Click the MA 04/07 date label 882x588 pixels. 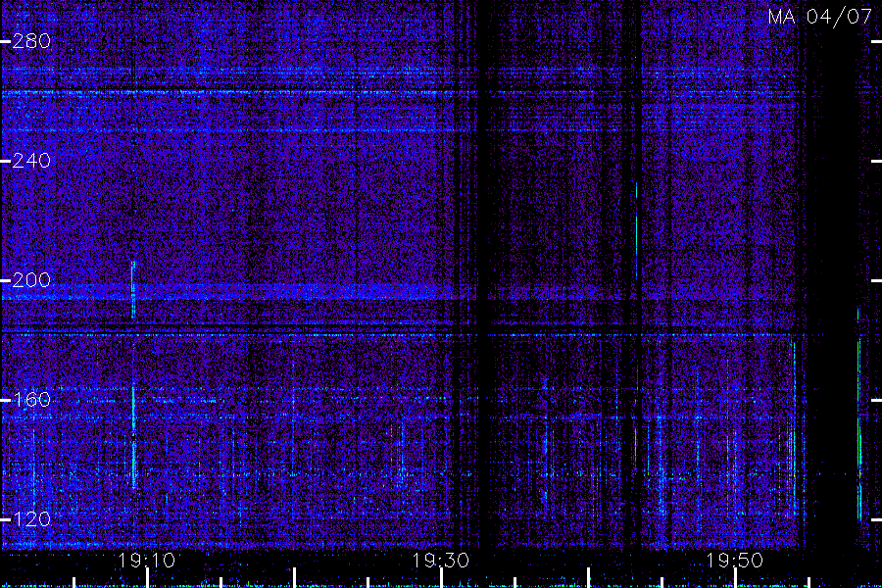point(820,17)
